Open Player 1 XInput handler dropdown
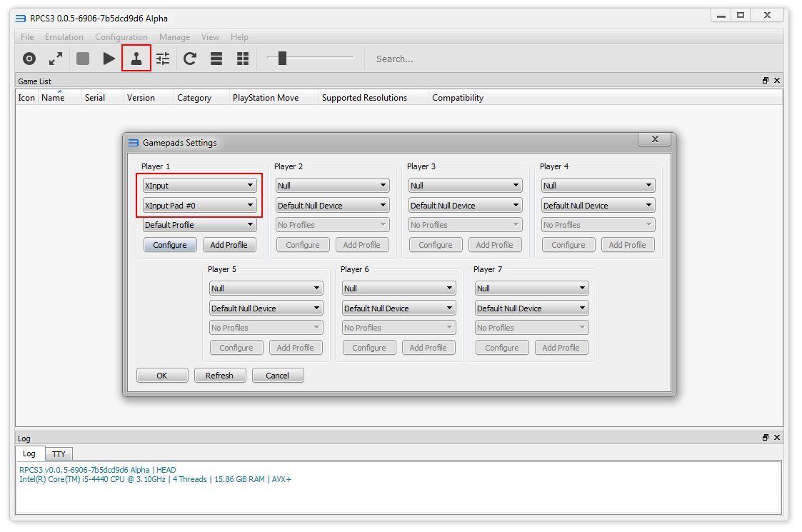 point(199,185)
